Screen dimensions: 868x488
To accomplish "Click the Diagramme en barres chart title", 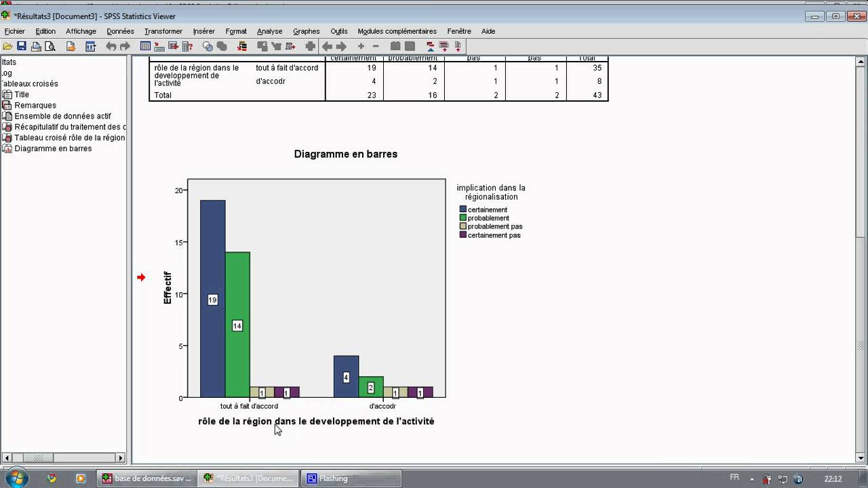I will coord(346,154).
